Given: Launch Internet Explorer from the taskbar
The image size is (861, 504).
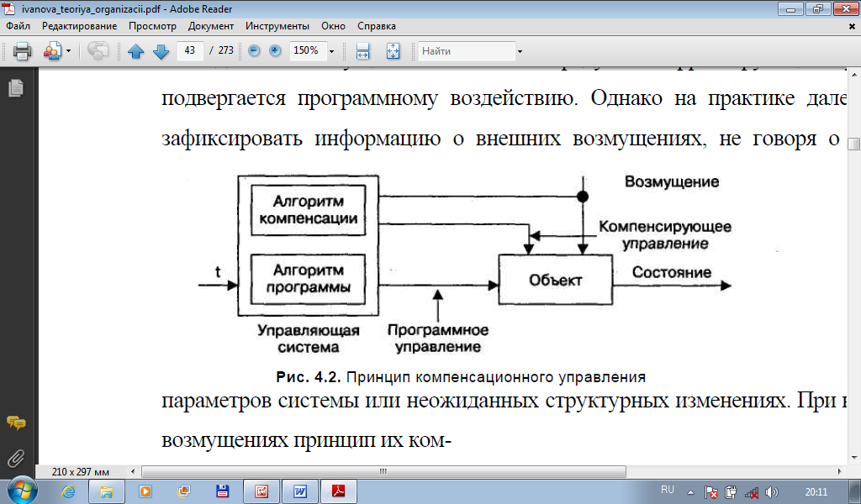Looking at the screenshot, I should click(x=69, y=491).
